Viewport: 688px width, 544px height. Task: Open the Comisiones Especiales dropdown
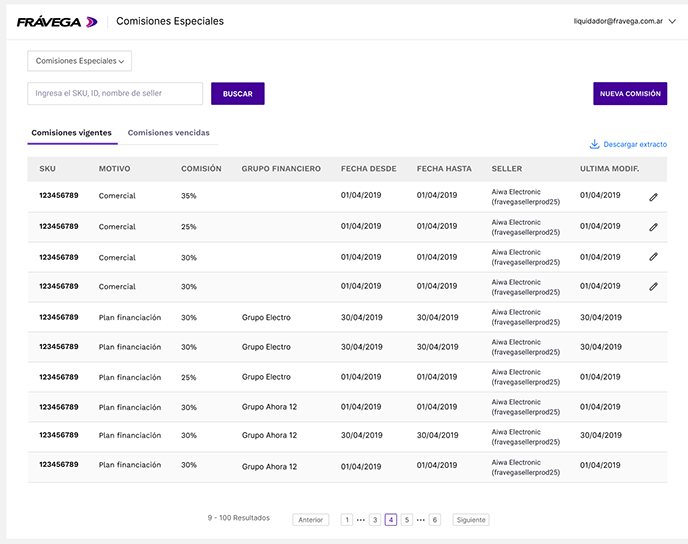[x=79, y=61]
